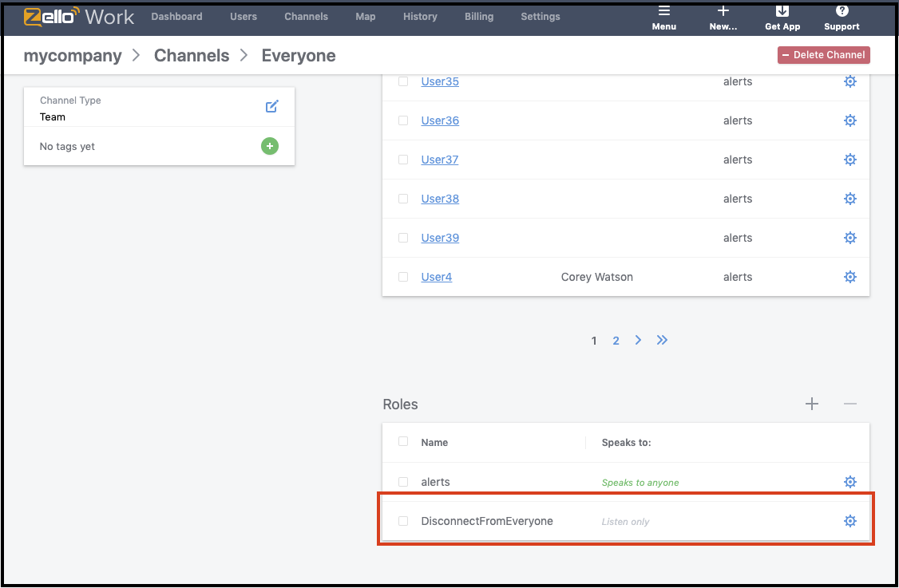The width and height of the screenshot is (899, 588).
Task: Select the User4 checkbox
Action: click(x=403, y=277)
